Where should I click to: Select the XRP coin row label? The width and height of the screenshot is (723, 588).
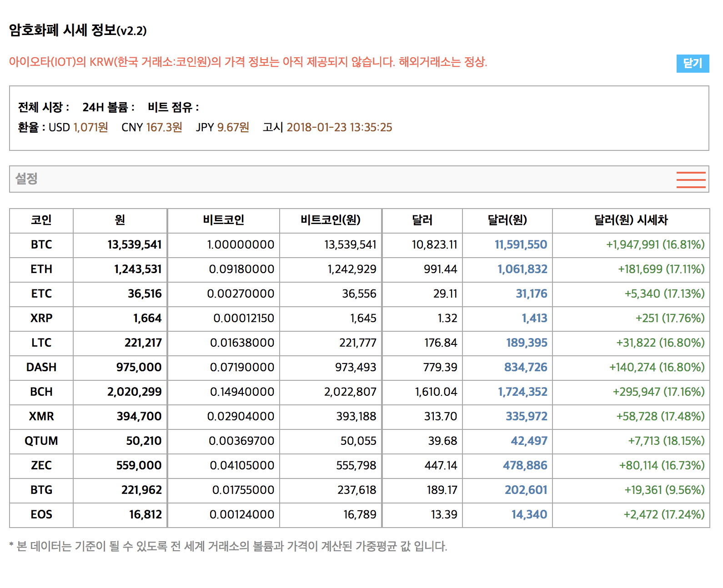pos(41,319)
